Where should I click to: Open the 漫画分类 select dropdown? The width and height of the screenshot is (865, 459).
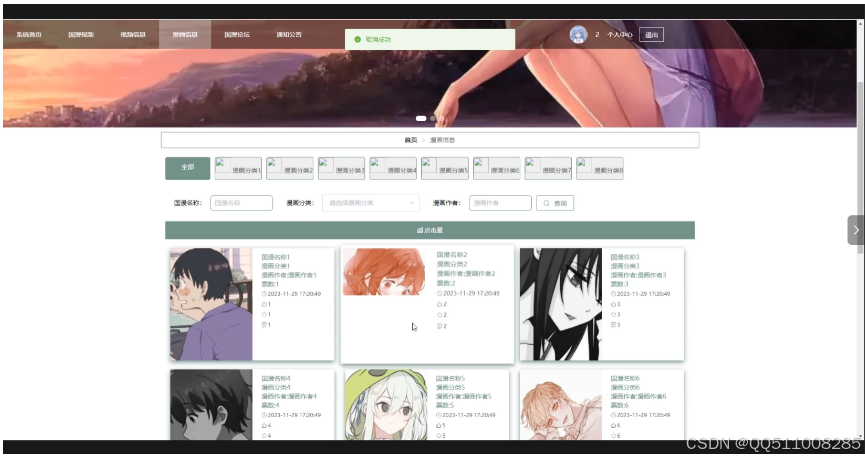[x=371, y=203]
